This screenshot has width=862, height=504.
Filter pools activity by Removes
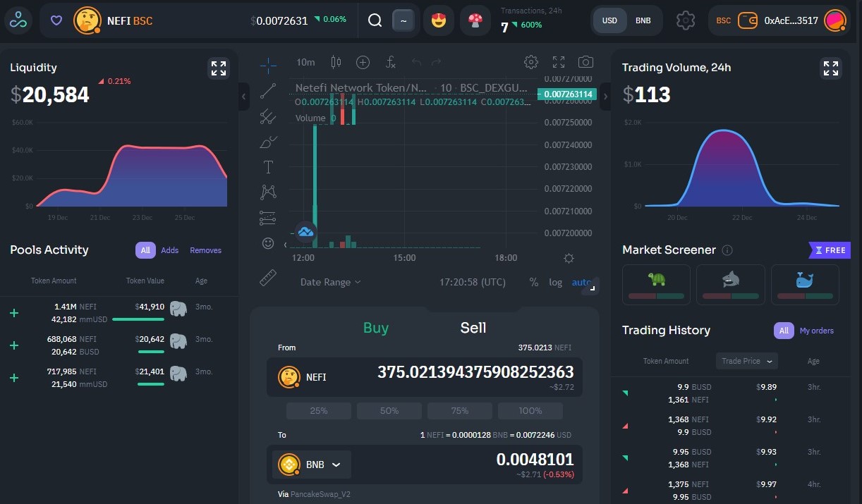click(206, 250)
